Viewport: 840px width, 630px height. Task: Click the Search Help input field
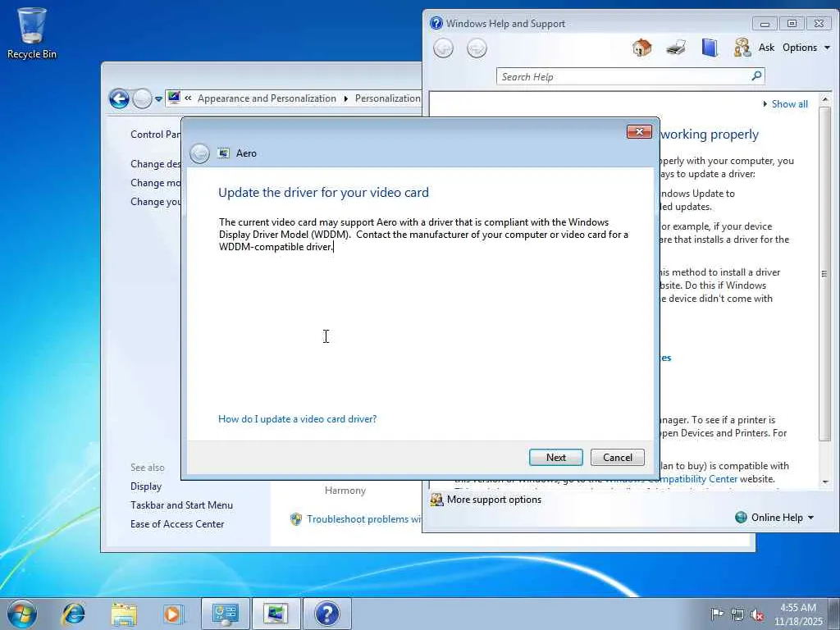624,76
